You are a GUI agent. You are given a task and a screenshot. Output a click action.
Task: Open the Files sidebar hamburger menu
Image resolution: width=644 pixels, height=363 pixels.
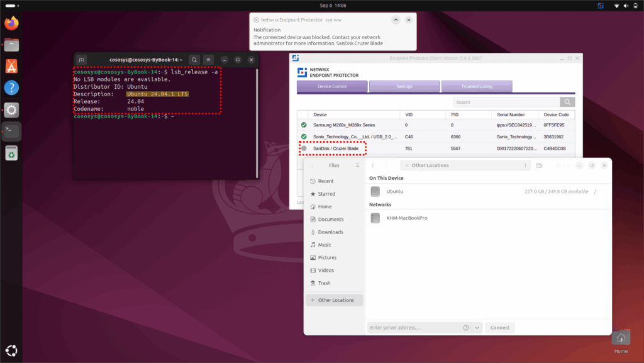357,165
